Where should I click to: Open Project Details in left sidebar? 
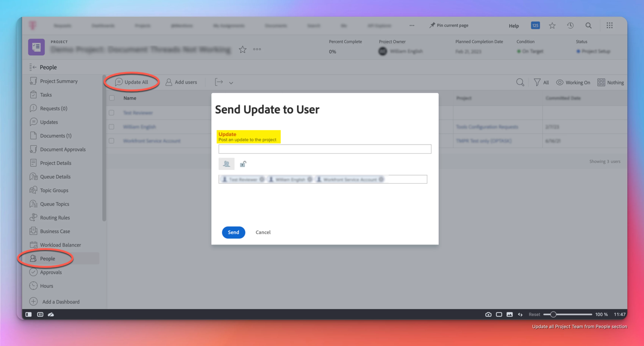(55, 163)
